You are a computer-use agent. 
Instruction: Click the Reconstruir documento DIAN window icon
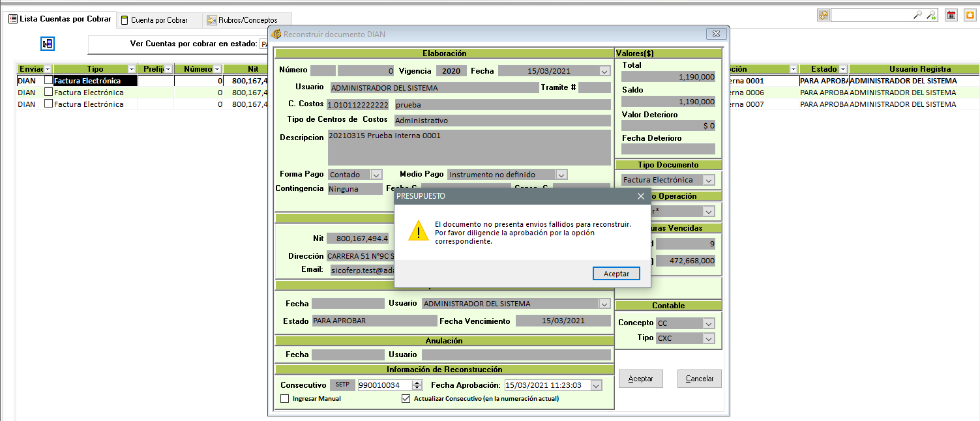point(276,35)
